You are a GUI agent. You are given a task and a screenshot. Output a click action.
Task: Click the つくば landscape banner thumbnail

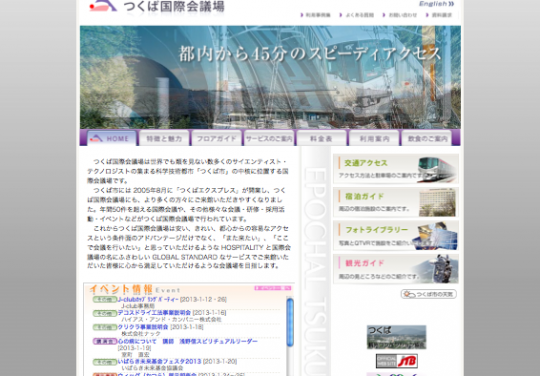pyautogui.click(x=396, y=337)
